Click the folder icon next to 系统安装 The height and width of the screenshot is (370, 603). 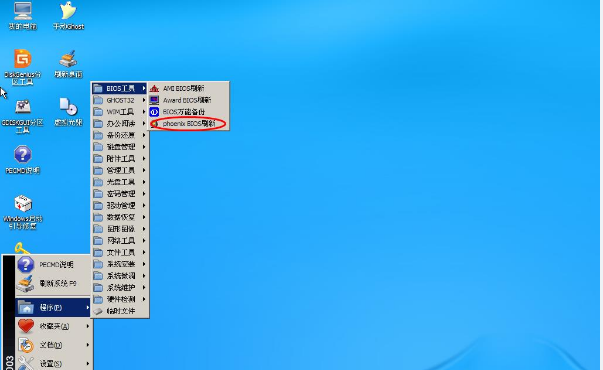98,264
